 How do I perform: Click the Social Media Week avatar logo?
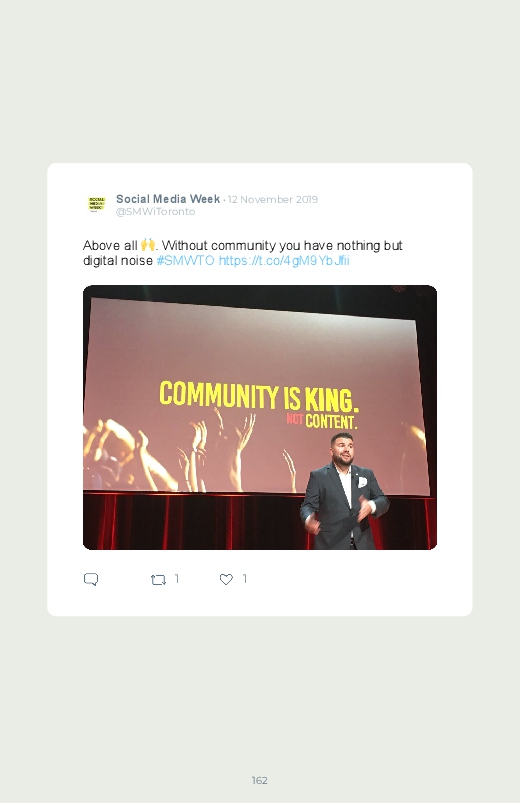[97, 204]
